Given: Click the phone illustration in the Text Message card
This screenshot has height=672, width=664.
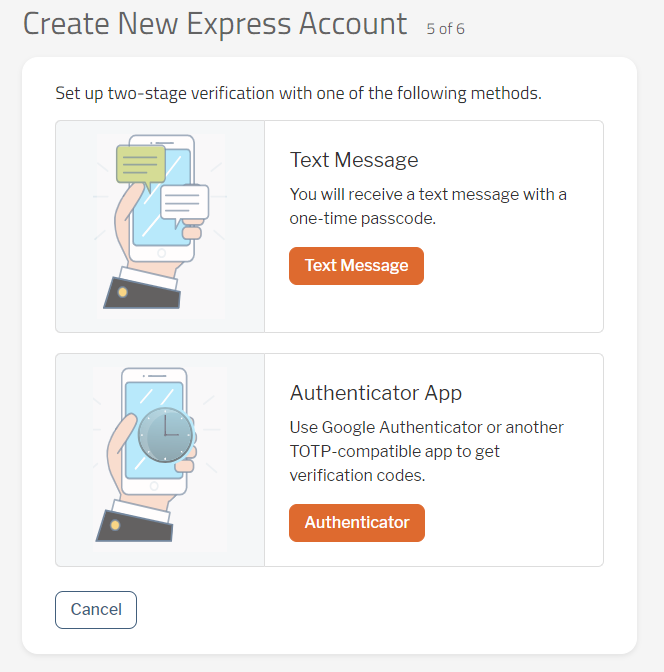Looking at the screenshot, I should click(162, 198).
